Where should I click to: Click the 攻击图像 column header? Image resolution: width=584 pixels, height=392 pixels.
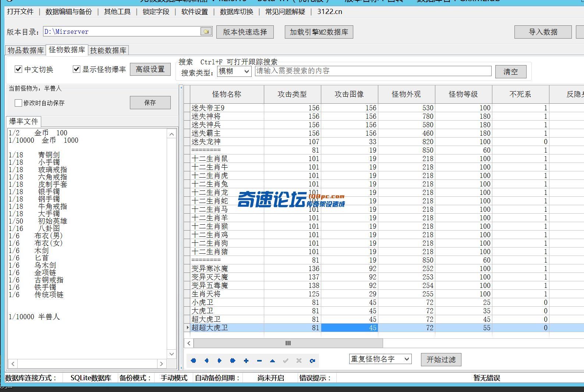(350, 94)
